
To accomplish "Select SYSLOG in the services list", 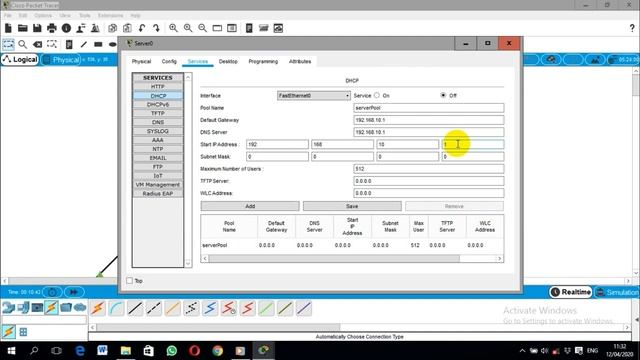I will tap(158, 131).
